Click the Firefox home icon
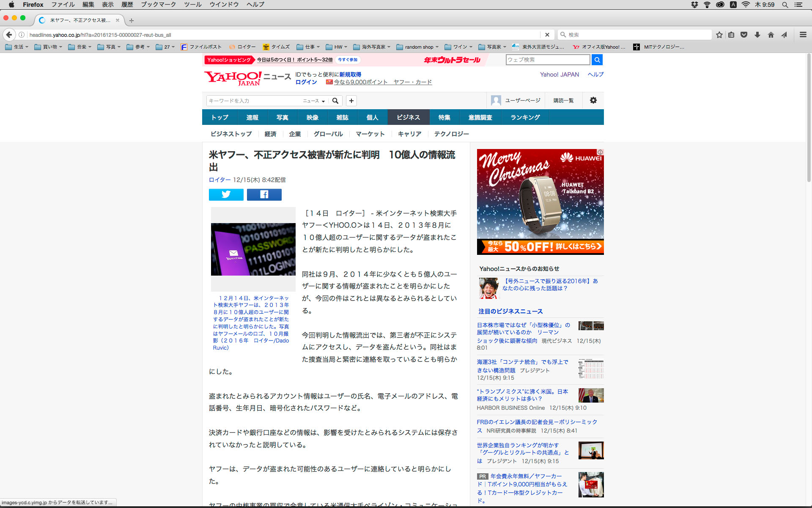The height and width of the screenshot is (508, 812). (x=771, y=35)
